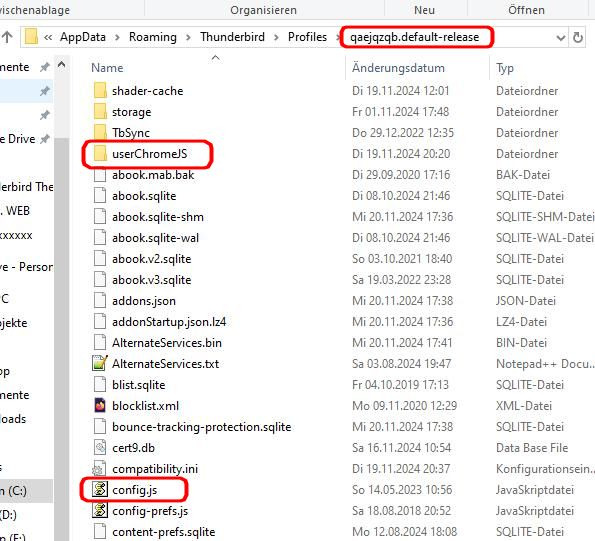Sort files by Änderungsdatum column header
The width and height of the screenshot is (595, 541).
coord(398,68)
